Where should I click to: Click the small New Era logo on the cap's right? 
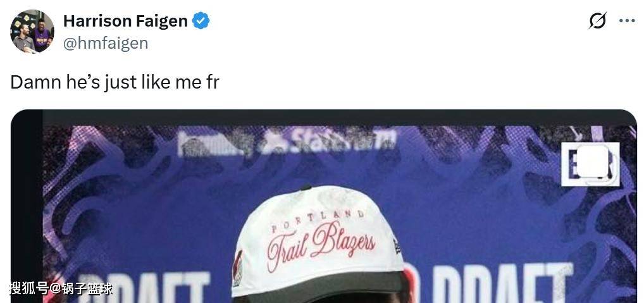(397, 246)
